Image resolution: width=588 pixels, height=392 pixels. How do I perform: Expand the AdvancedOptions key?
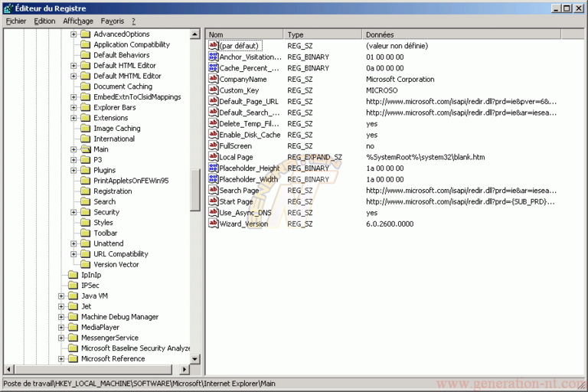click(x=73, y=34)
